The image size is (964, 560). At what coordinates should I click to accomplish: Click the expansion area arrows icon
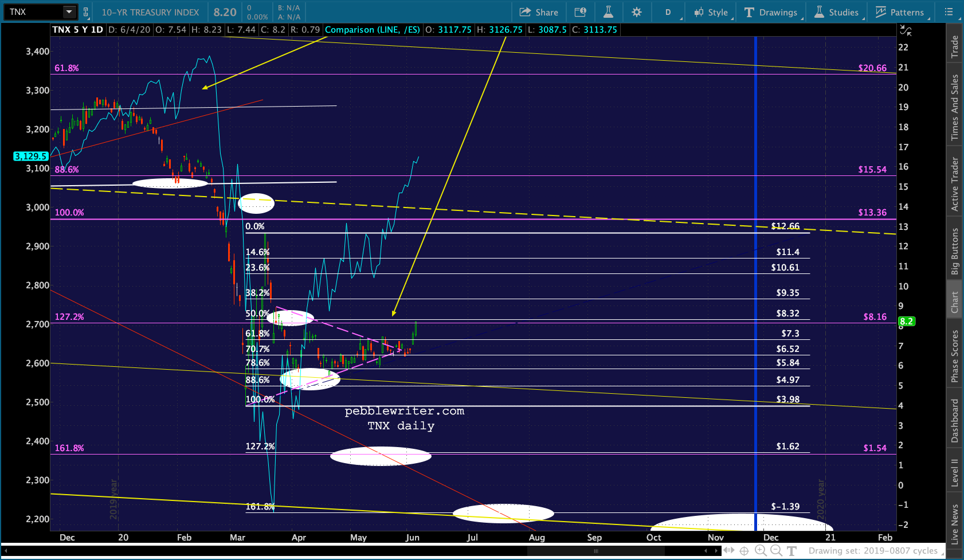728,550
